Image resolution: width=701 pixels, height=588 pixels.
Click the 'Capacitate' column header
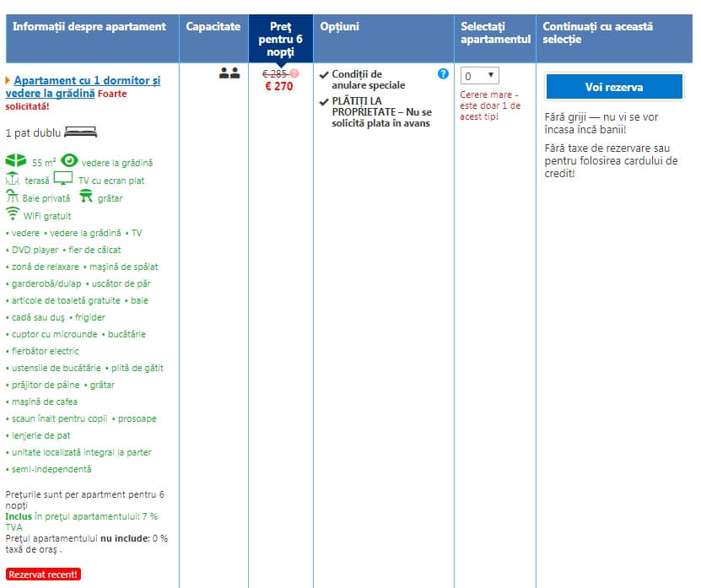click(x=213, y=27)
